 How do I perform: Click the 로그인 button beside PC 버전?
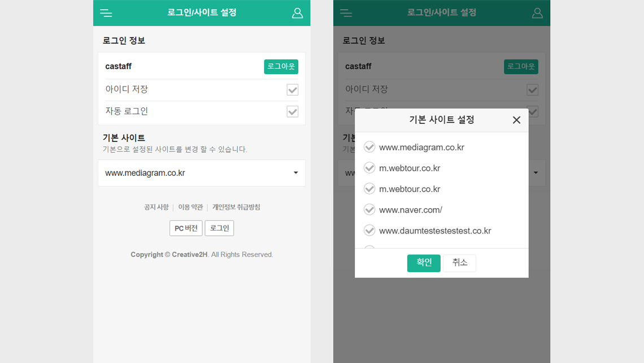point(219,228)
